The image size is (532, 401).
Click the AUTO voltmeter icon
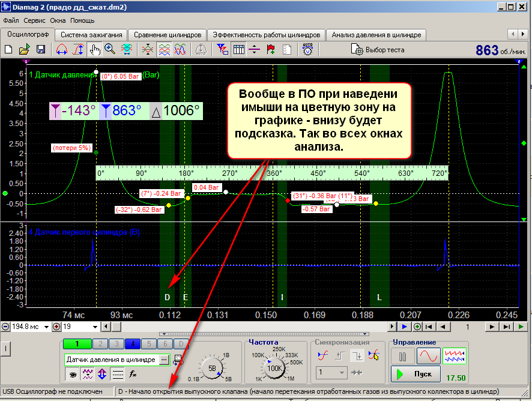pyautogui.click(x=308, y=50)
